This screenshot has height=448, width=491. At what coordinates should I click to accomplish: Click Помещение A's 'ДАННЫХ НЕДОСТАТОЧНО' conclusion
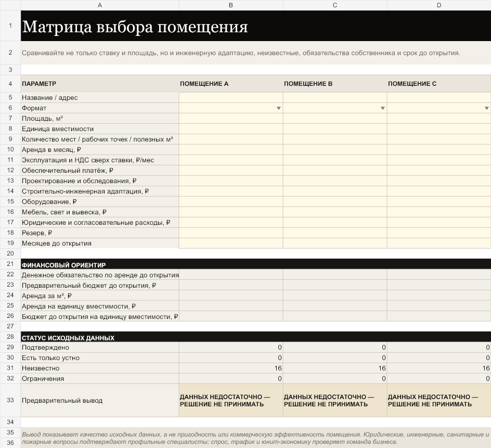coord(231,400)
